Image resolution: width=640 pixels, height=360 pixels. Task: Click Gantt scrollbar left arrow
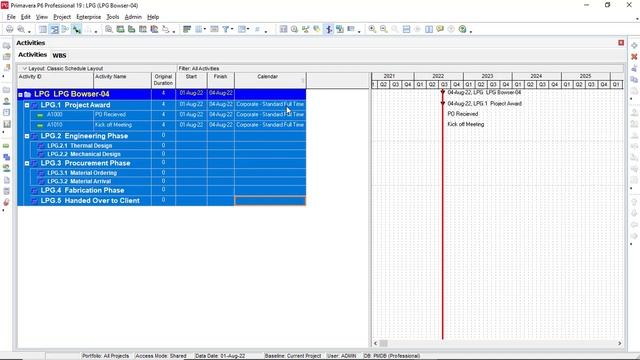click(x=376, y=344)
